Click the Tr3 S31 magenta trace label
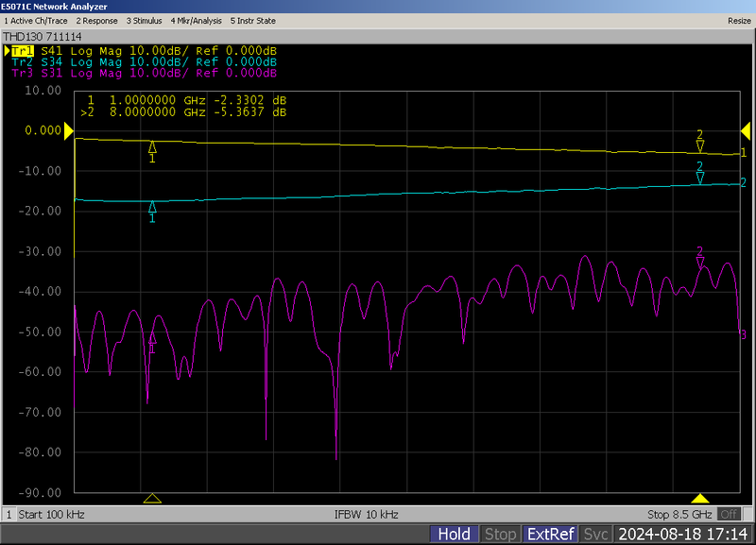Viewport: 756px width, 545px height. pyautogui.click(x=144, y=73)
